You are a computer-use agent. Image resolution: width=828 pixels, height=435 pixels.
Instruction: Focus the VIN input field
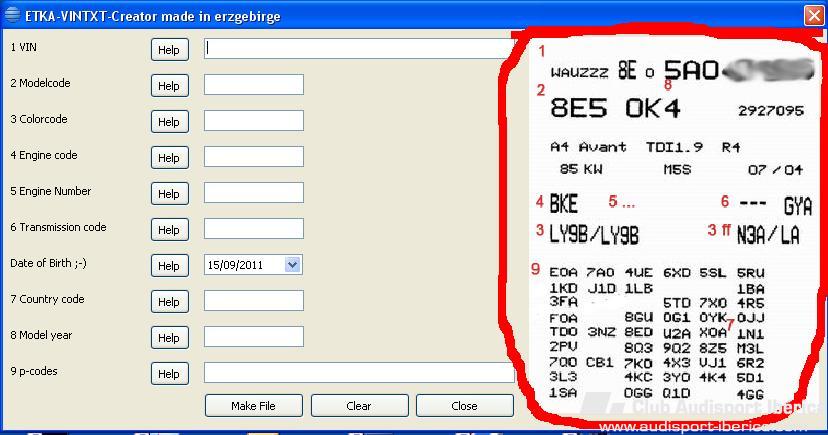pyautogui.click(x=358, y=49)
